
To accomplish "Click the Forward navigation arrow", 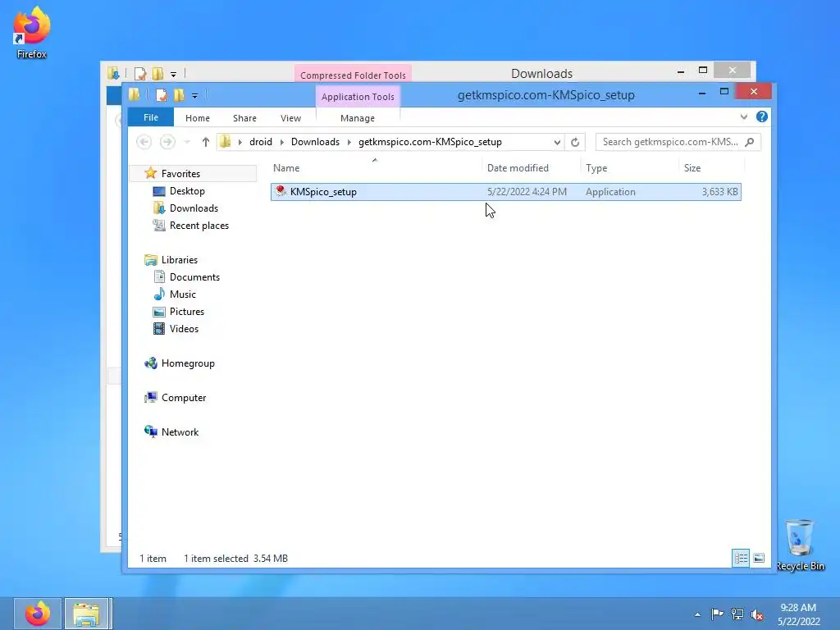I will tap(167, 142).
